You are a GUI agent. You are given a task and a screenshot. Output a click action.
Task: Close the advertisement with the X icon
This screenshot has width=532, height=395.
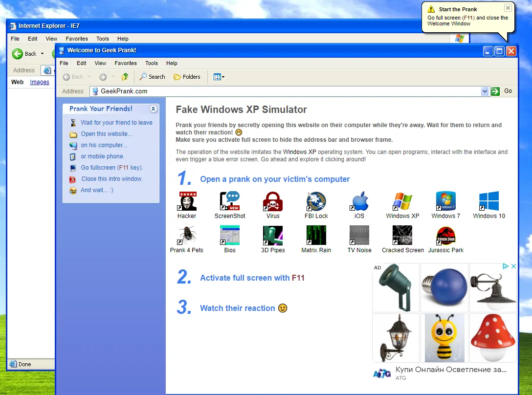(514, 266)
